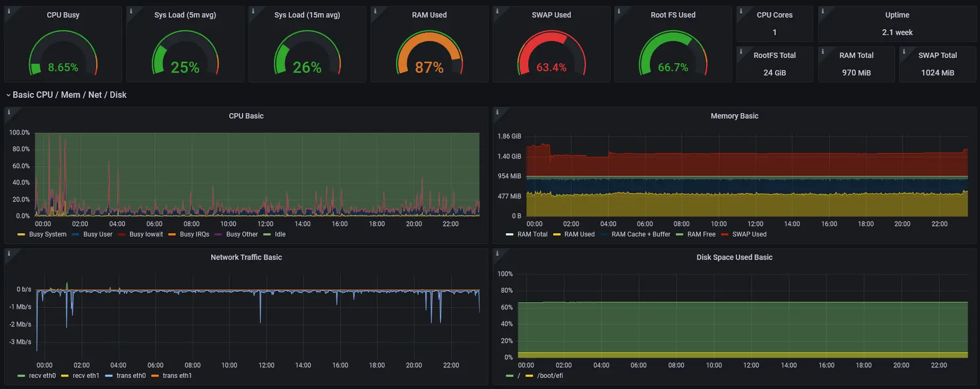Image resolution: width=980 pixels, height=389 pixels.
Task: Click info icon on Uptime panel
Action: (823, 11)
